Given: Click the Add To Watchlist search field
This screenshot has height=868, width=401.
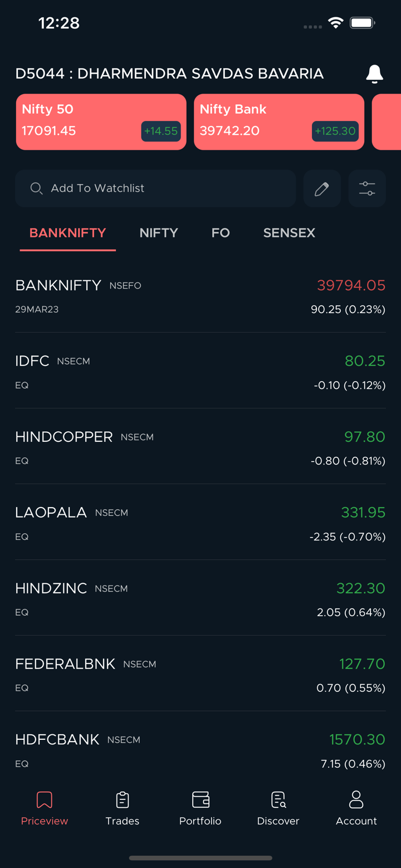Looking at the screenshot, I should [162, 189].
